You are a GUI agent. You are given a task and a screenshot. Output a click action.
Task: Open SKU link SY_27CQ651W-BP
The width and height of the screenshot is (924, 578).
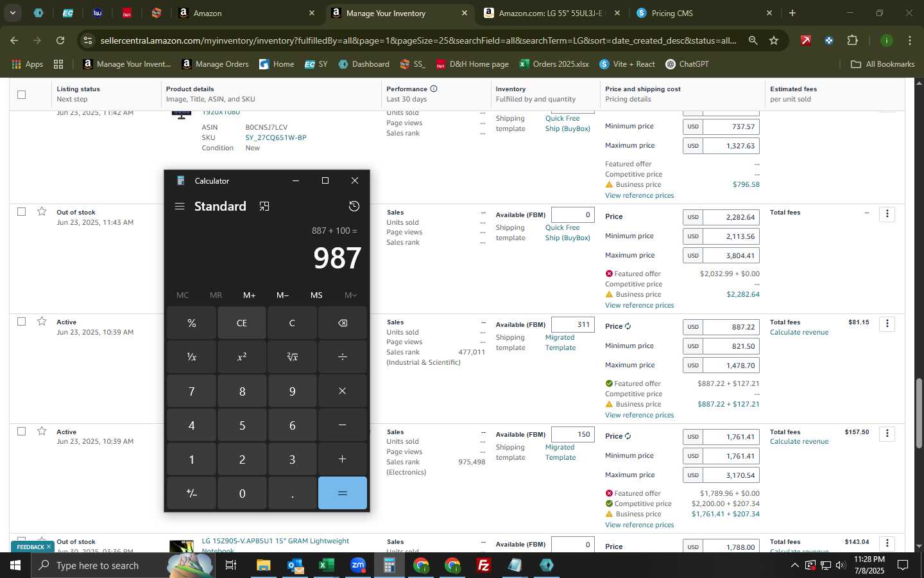(x=276, y=137)
